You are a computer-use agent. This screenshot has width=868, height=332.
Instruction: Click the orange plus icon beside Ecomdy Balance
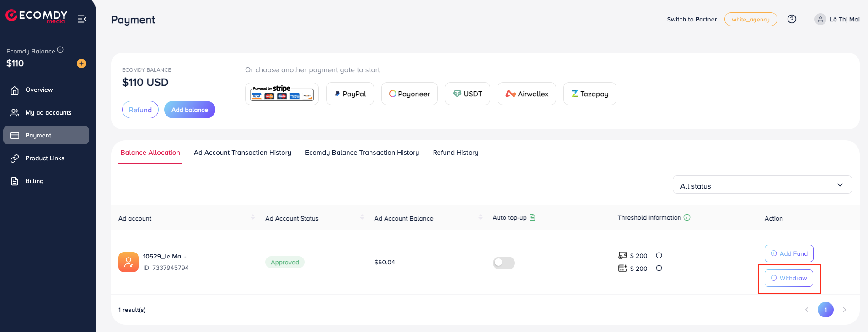[x=81, y=63]
